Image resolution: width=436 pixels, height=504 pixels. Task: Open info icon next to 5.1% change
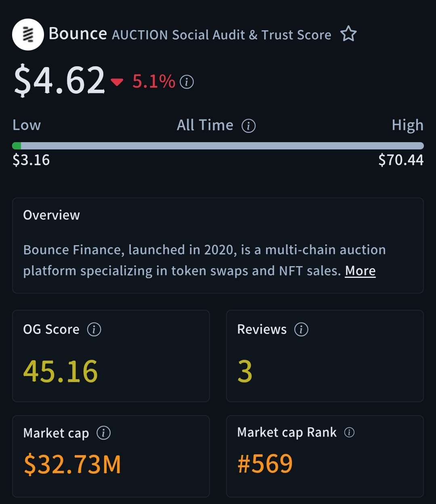[x=187, y=82]
